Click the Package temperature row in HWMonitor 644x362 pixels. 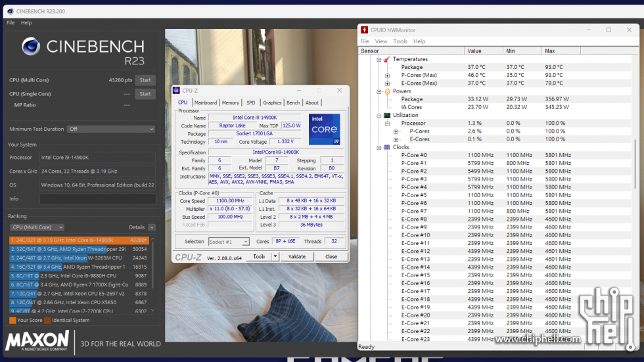pyautogui.click(x=495, y=67)
